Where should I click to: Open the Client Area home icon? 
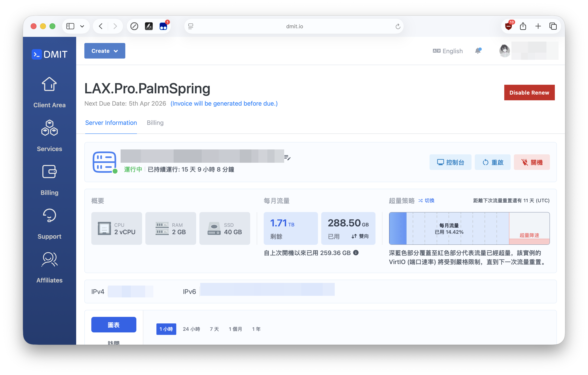tap(49, 84)
